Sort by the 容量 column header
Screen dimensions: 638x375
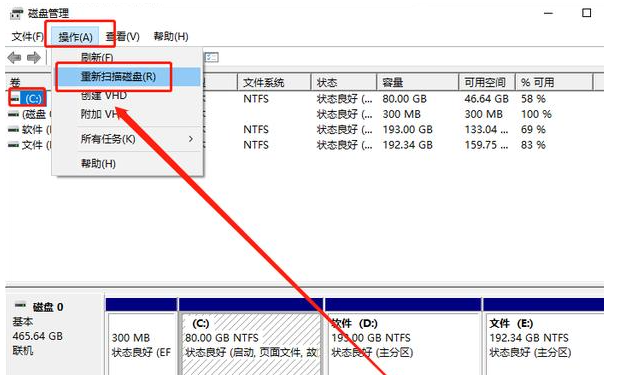[x=417, y=83]
